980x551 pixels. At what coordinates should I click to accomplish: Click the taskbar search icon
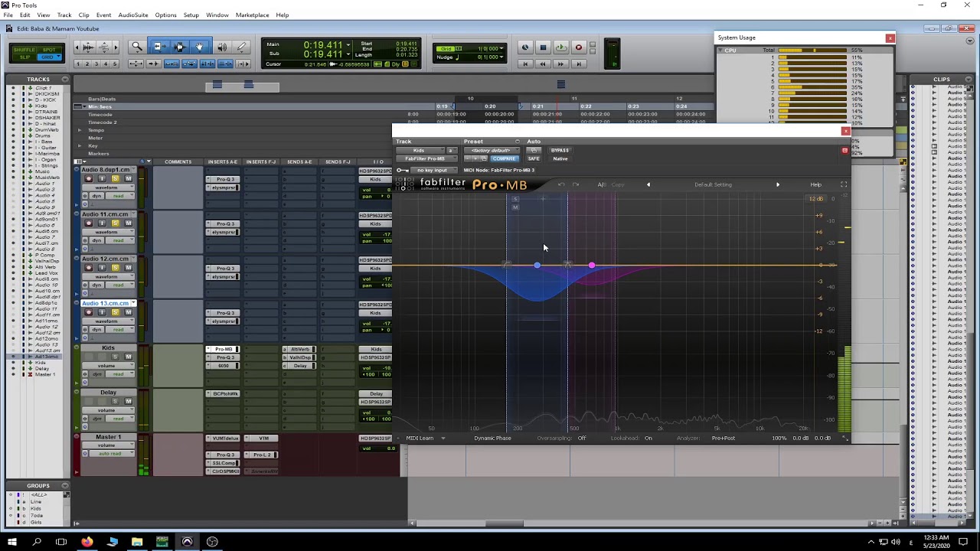click(x=37, y=542)
